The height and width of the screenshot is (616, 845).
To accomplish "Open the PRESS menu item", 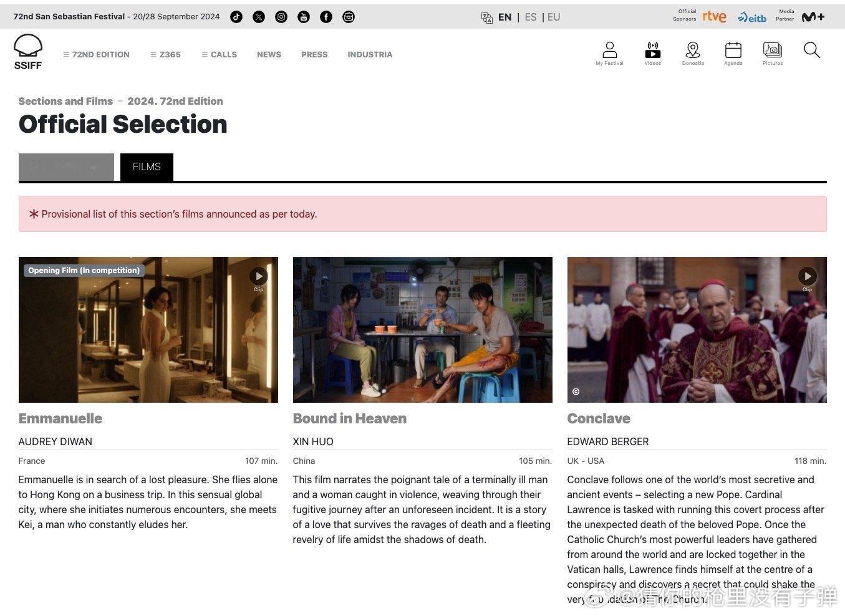I will (314, 55).
